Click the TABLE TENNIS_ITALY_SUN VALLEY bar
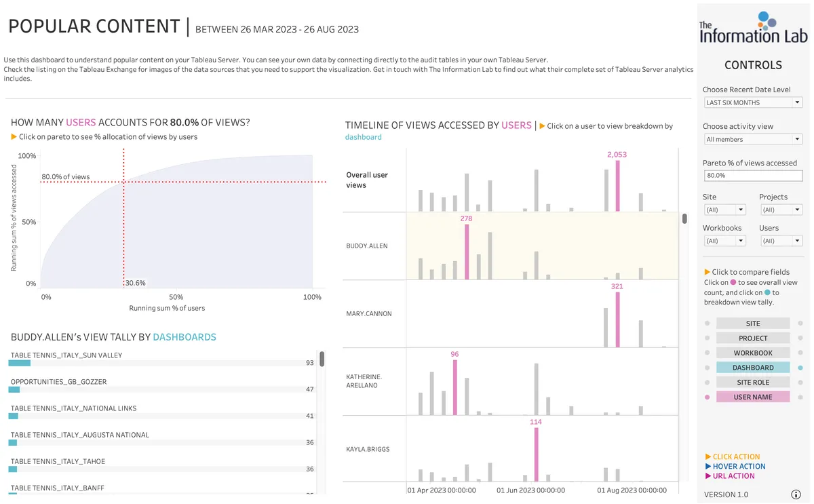 pyautogui.click(x=20, y=363)
